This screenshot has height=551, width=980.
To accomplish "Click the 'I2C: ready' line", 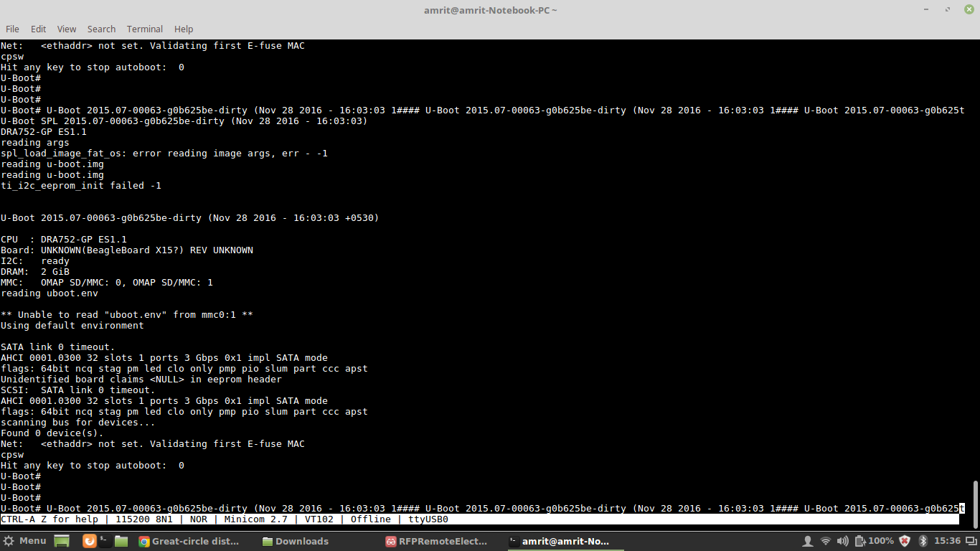I will pyautogui.click(x=35, y=261).
